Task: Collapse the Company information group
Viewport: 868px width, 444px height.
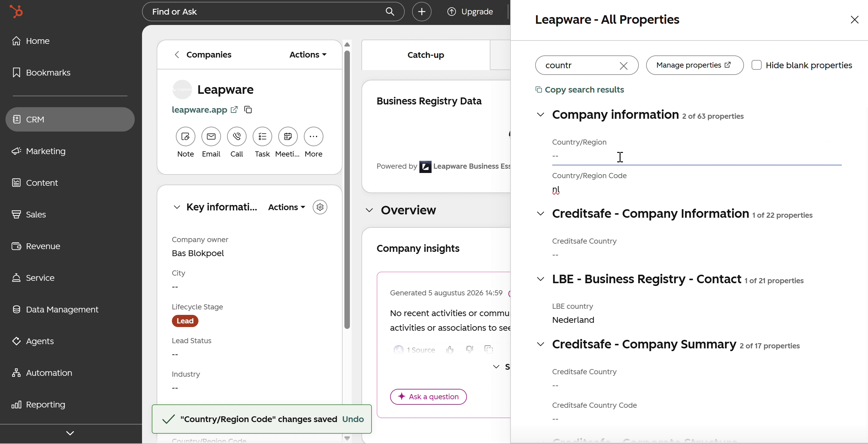Action: [x=540, y=115]
